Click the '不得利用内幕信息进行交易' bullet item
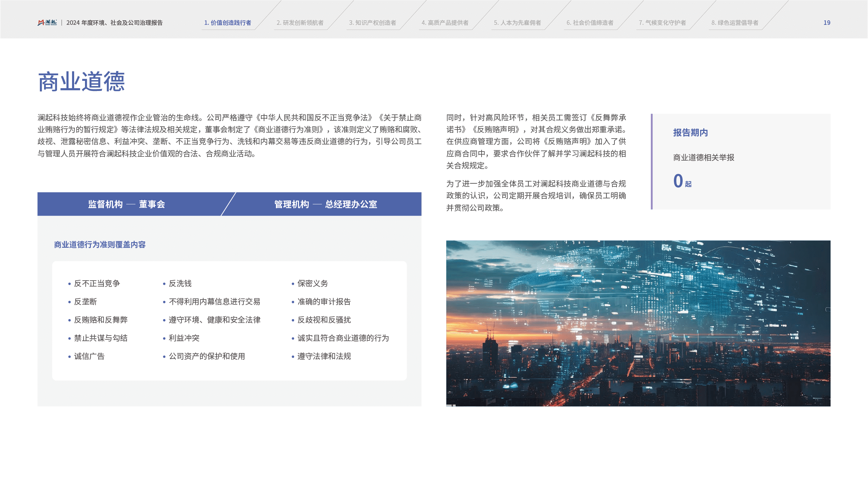This screenshot has height=486, width=868. pyautogui.click(x=214, y=302)
